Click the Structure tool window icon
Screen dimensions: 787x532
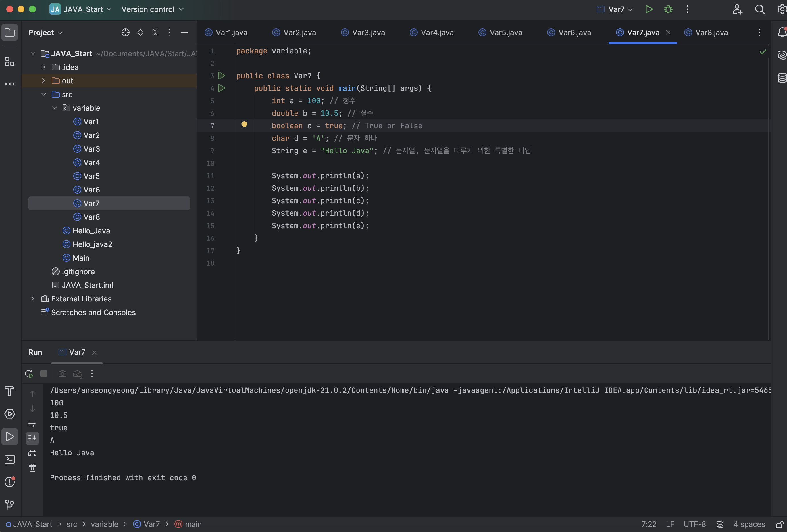(9, 61)
